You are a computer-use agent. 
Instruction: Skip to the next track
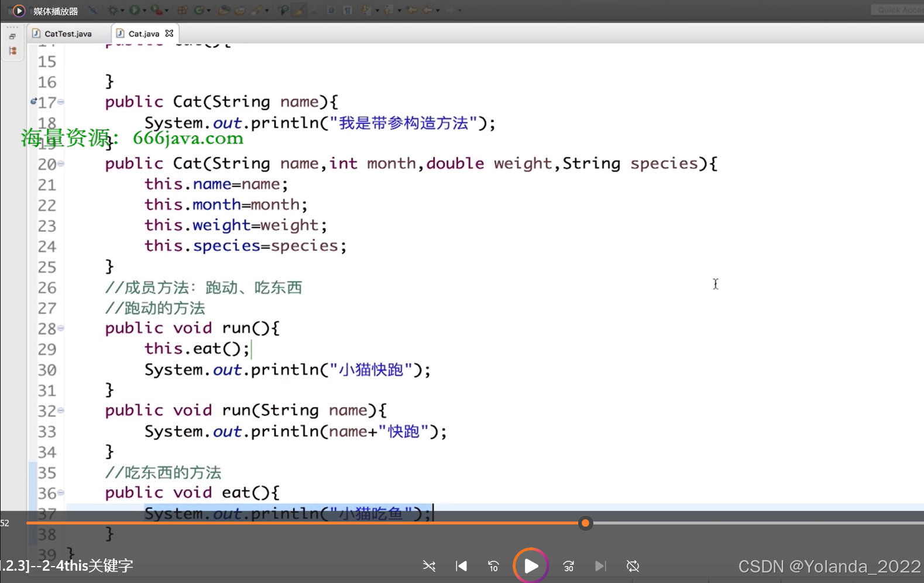tap(600, 566)
